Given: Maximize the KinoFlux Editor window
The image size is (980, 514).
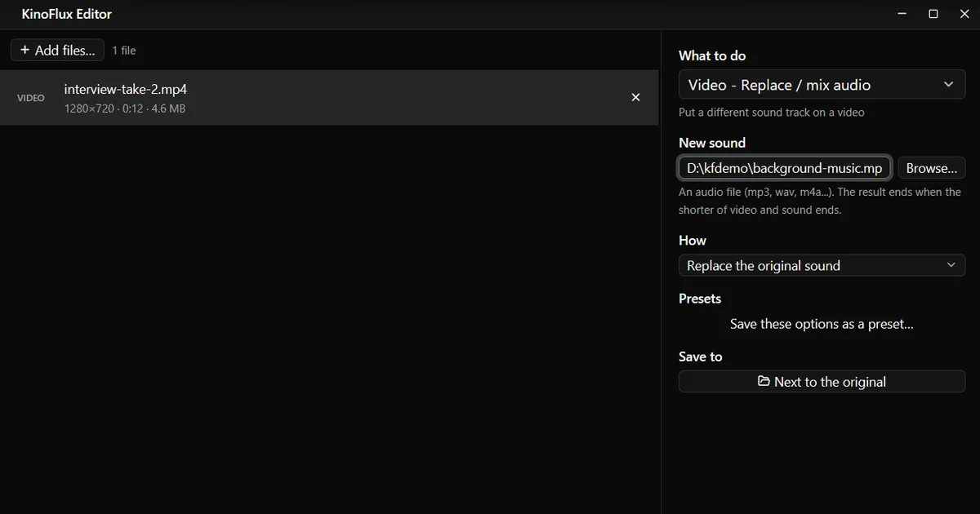Looking at the screenshot, I should [933, 14].
